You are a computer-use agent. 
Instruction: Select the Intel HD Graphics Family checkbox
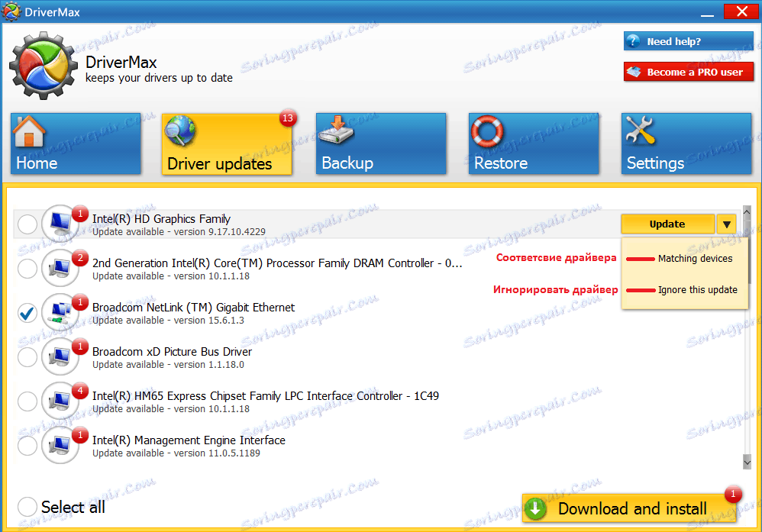point(27,224)
